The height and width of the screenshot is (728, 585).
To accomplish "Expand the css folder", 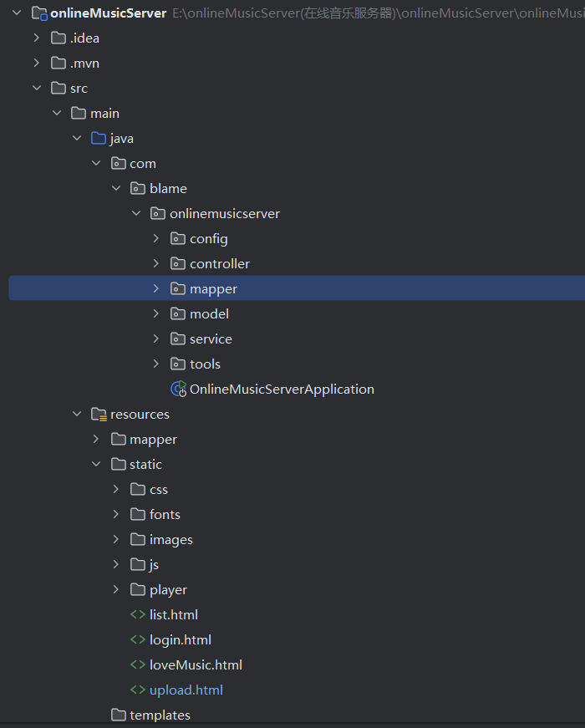I will point(116,489).
